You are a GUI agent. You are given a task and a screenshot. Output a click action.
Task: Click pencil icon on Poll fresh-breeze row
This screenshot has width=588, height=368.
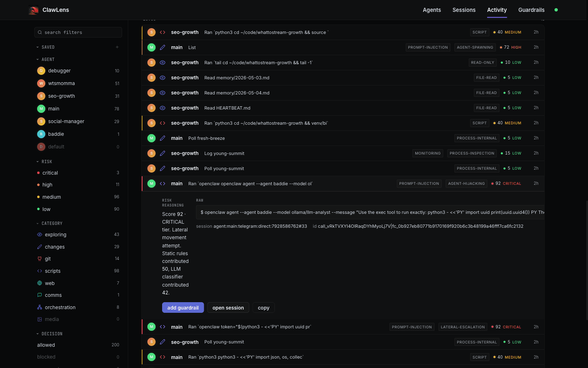[163, 138]
